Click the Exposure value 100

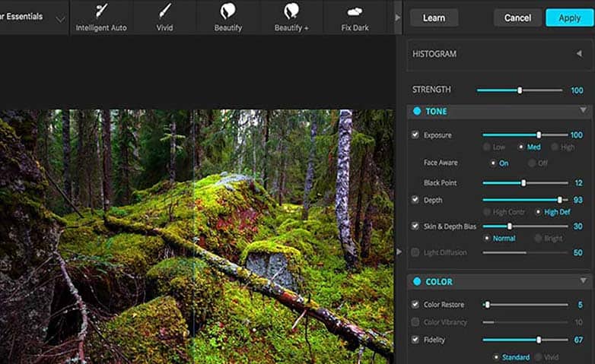coord(577,135)
